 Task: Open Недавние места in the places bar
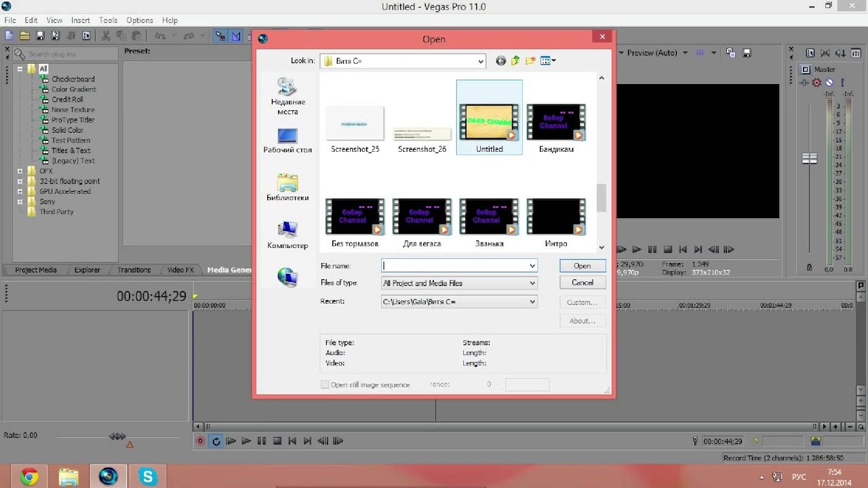point(288,96)
